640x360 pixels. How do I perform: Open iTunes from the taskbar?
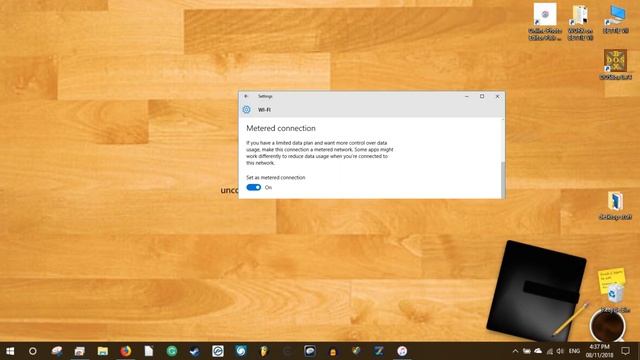coord(402,351)
